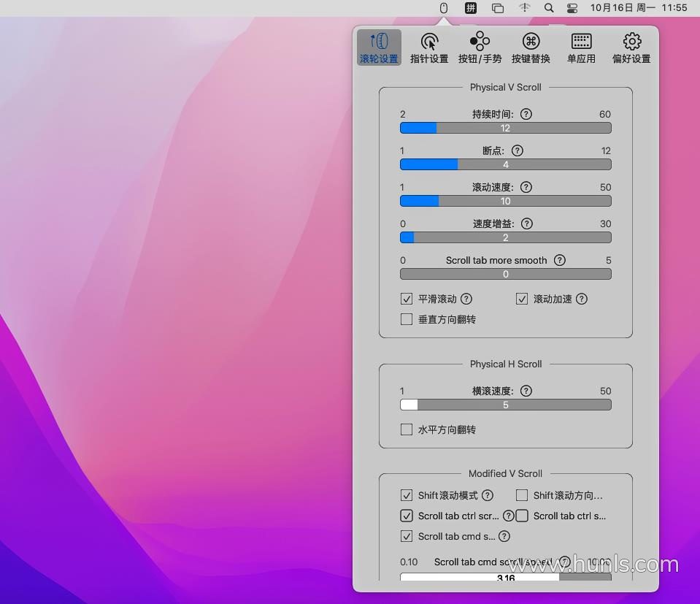View help for Scroll tab more smooth

tap(560, 260)
